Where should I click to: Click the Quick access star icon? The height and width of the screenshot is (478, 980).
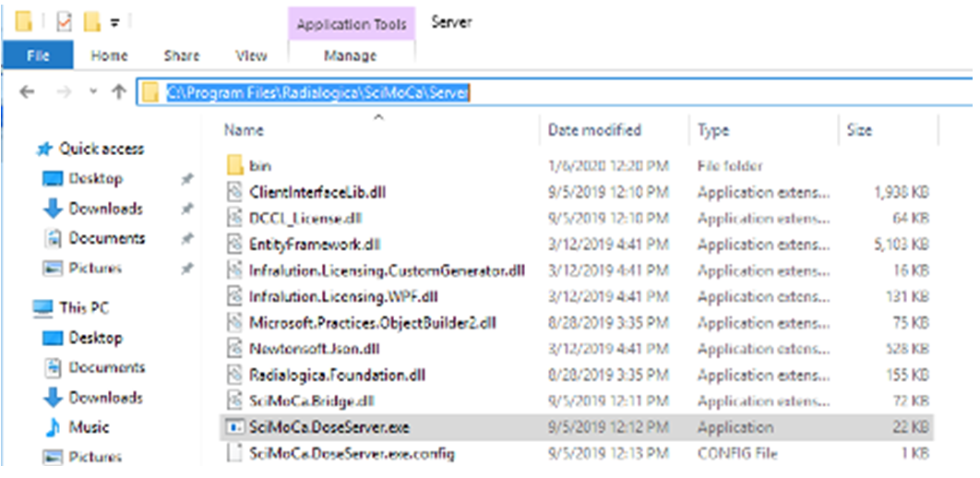(43, 149)
